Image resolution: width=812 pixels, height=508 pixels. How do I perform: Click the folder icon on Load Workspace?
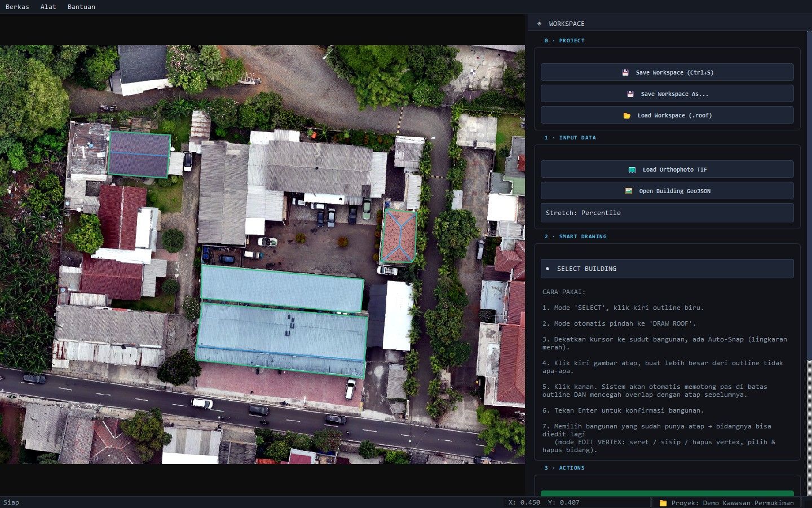pos(627,115)
